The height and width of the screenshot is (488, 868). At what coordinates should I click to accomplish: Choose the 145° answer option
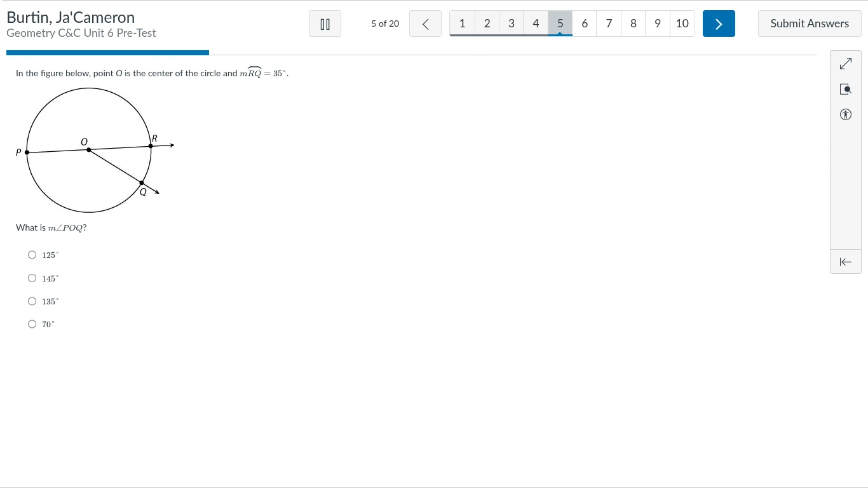click(32, 278)
